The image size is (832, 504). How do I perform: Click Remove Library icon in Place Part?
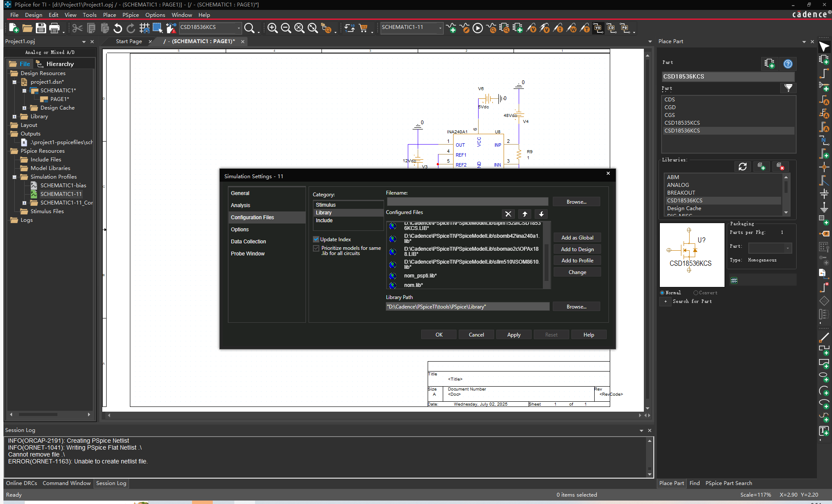pos(780,167)
